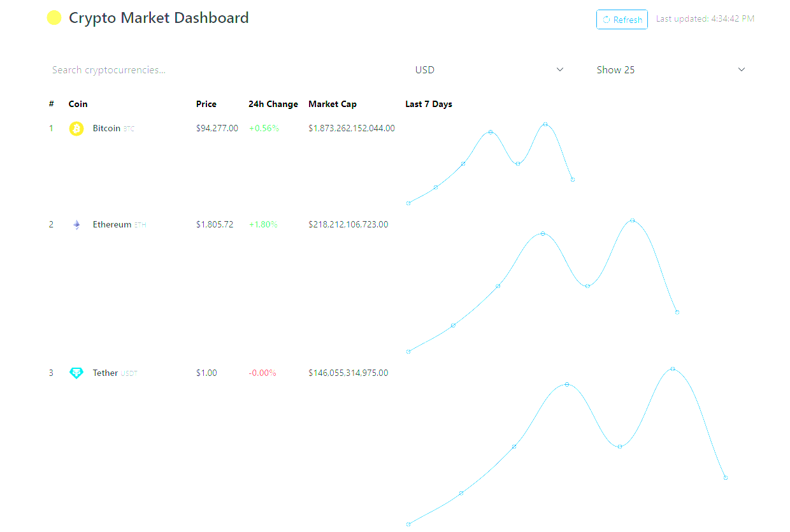Sort table by the Price column
Image resolution: width=790 pixels, height=532 pixels.
(x=206, y=104)
